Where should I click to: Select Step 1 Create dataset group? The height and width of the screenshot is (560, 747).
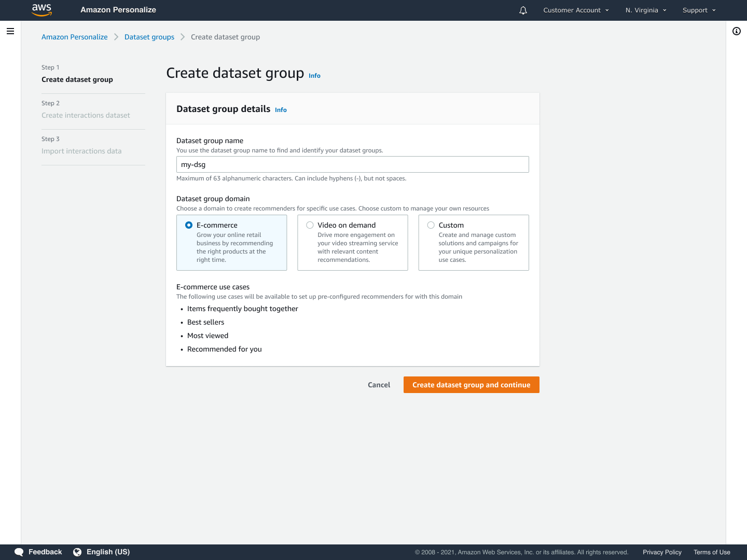click(77, 79)
